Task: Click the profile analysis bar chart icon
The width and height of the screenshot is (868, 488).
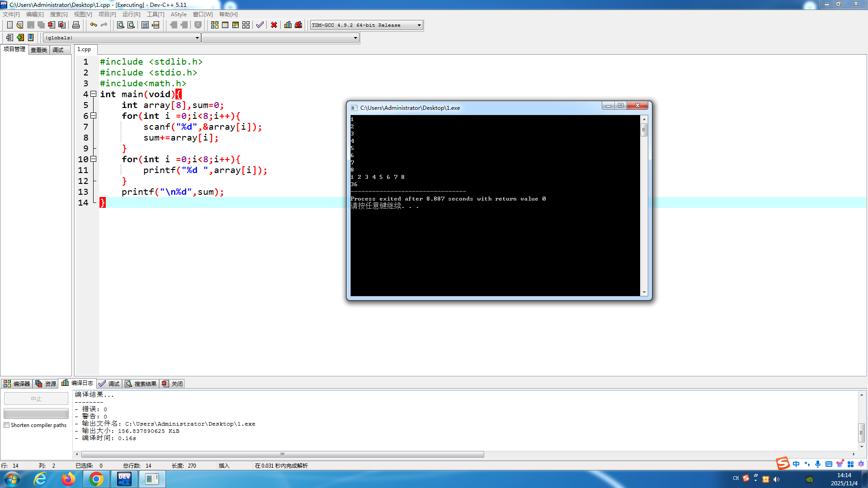Action: point(288,25)
